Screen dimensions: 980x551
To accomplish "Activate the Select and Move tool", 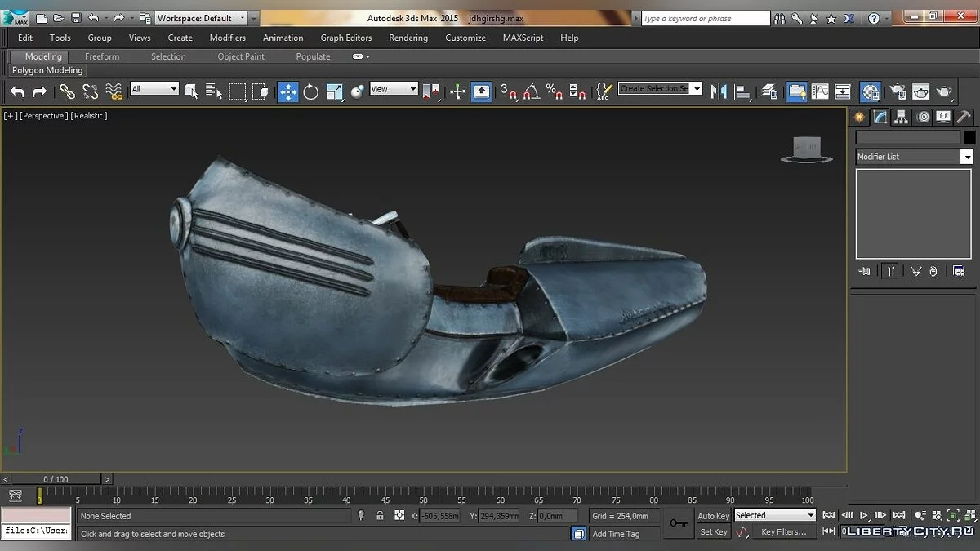I will pos(288,91).
